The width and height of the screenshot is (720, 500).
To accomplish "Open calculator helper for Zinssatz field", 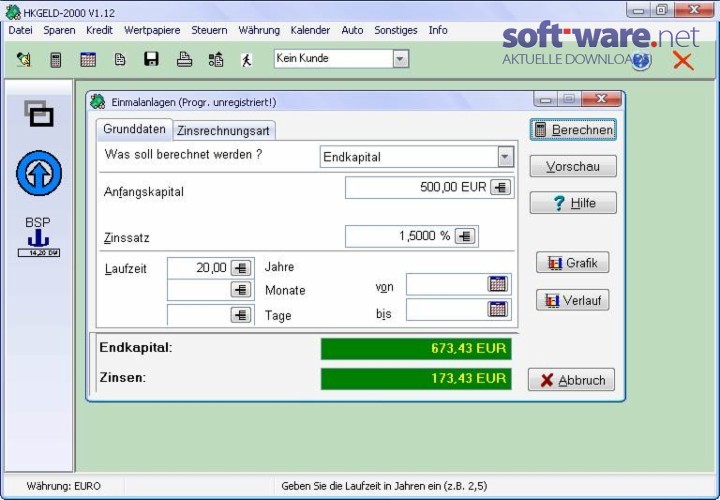I will click(x=465, y=236).
